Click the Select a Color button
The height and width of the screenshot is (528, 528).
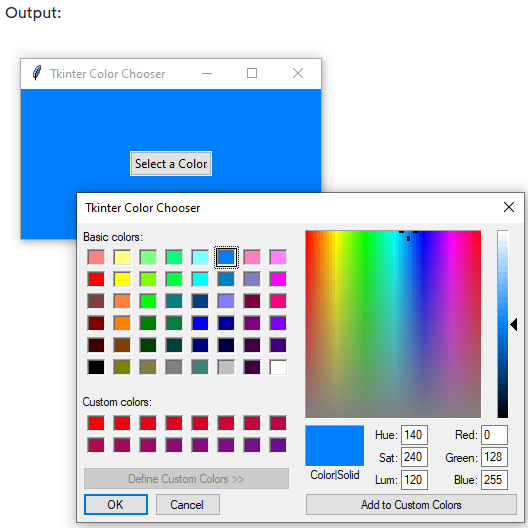click(x=171, y=164)
